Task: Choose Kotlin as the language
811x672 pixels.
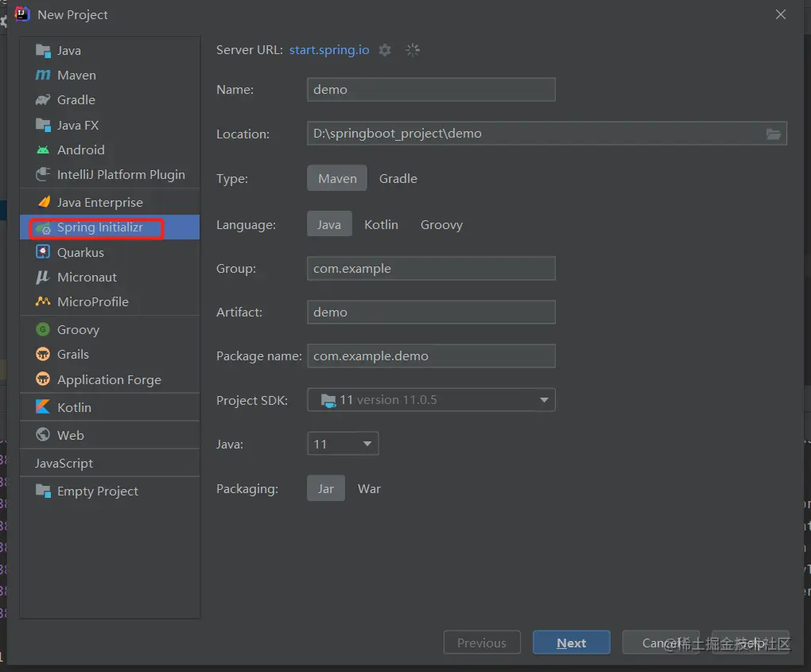Action: coord(381,224)
